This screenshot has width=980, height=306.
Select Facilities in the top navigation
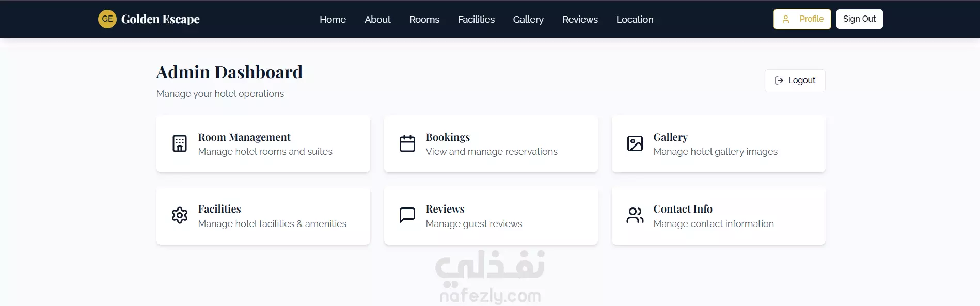(x=476, y=19)
